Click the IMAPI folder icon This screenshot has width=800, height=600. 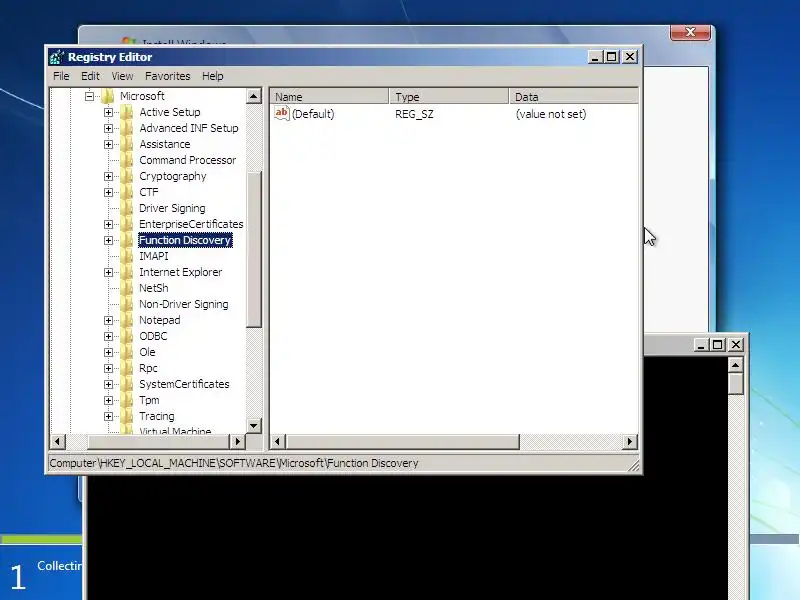tap(127, 256)
